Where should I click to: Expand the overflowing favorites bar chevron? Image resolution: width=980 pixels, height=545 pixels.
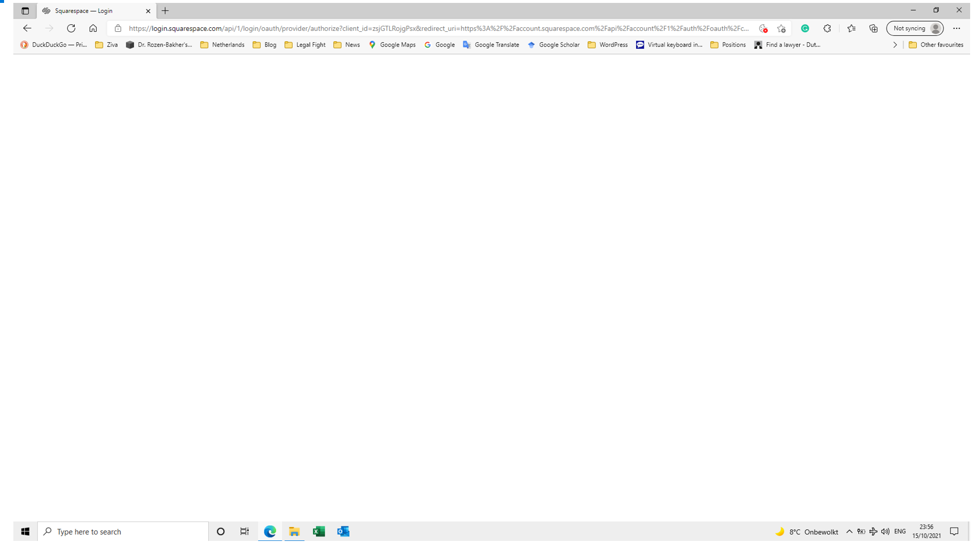tap(895, 45)
